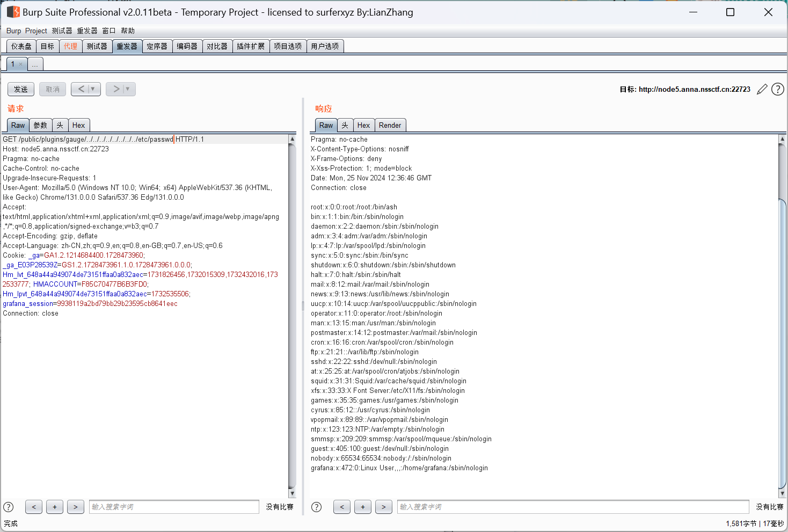Click the 1,581字节 status text

click(x=741, y=523)
